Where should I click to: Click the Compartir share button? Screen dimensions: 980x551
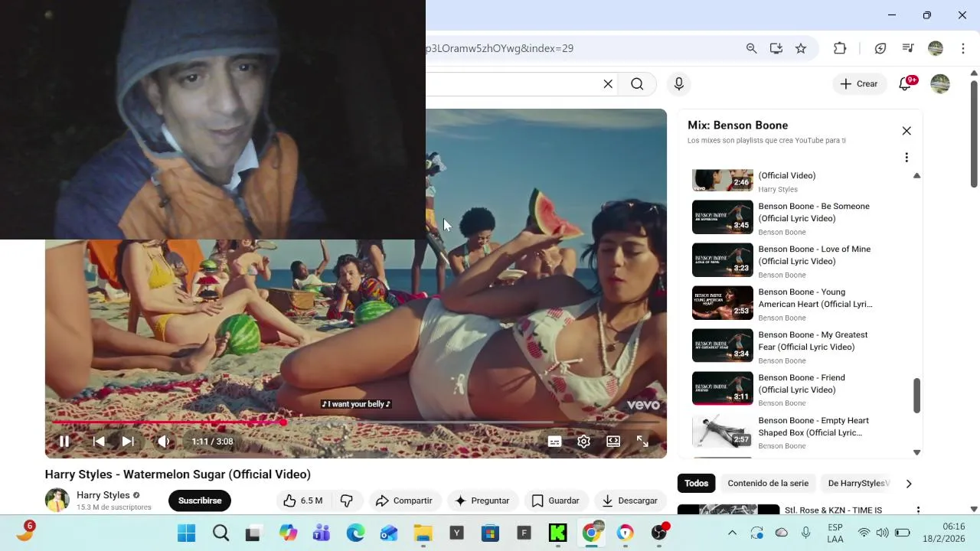404,500
